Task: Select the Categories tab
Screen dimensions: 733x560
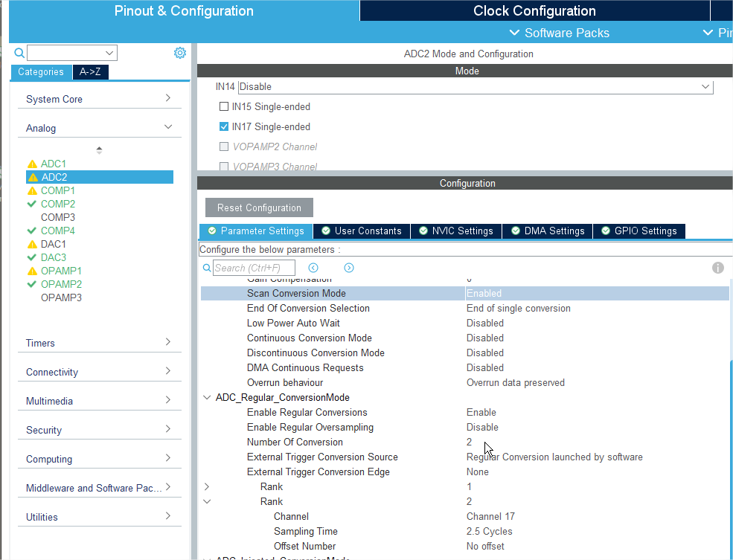Action: 41,72
